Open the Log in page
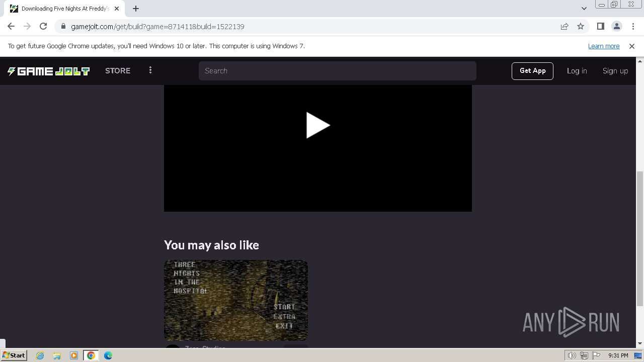 pos(577,71)
